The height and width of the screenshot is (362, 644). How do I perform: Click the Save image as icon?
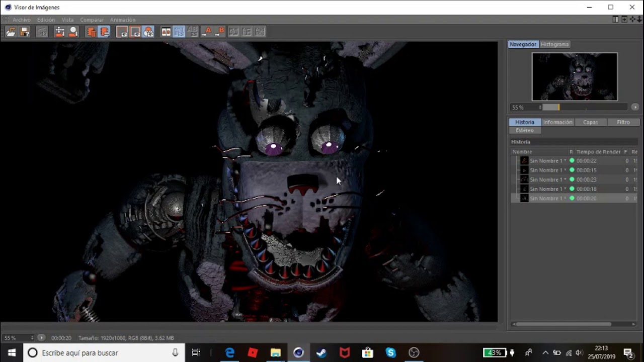pos(24,32)
